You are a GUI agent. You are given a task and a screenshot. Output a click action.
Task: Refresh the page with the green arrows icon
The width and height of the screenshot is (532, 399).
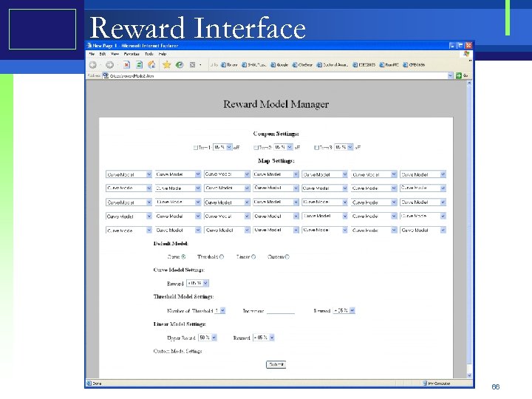(x=139, y=65)
